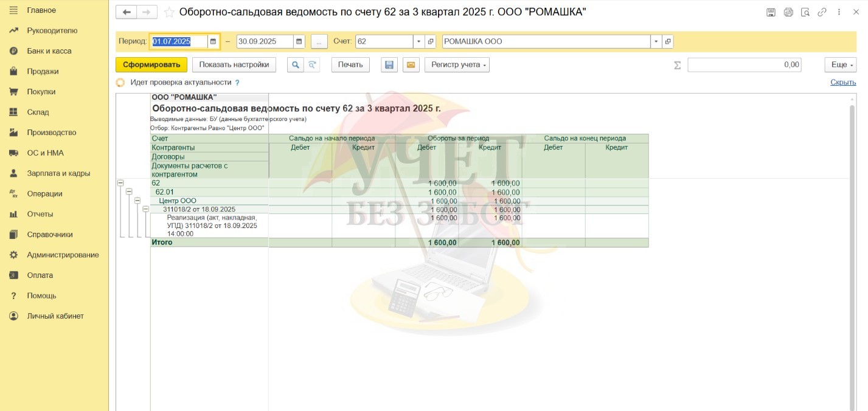This screenshot has height=411, width=868.
Task: Go to the Отчеты section in the sidebar
Action: (x=40, y=214)
